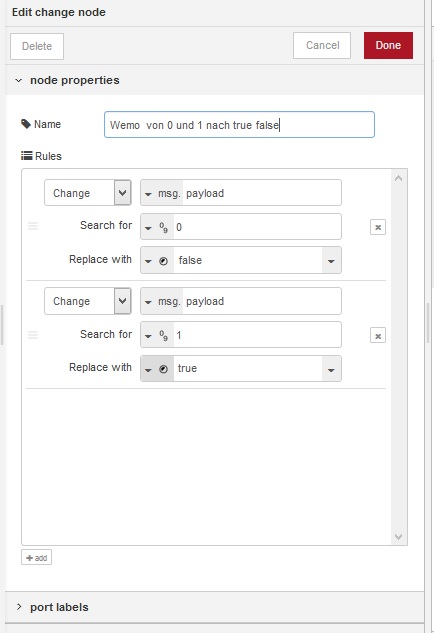The image size is (434, 633).
Task: Open number type selector for Search for 1
Action: [x=157, y=335]
